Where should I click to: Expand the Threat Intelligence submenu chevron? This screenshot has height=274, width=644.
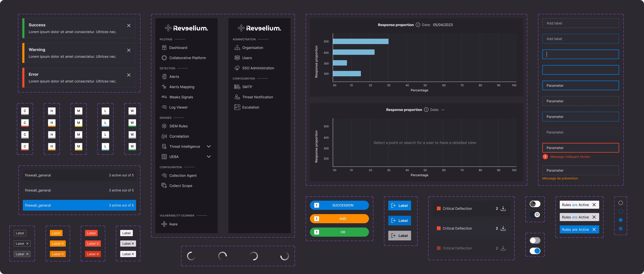[x=209, y=146]
